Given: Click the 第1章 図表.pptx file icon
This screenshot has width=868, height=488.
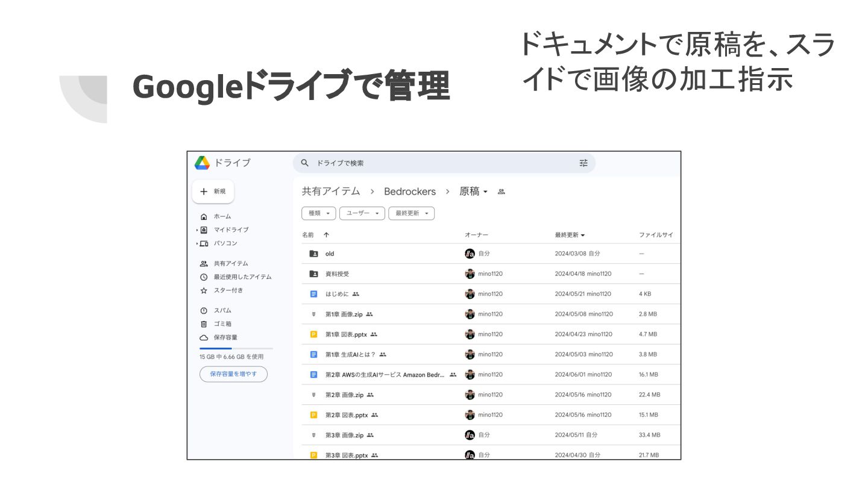Looking at the screenshot, I should tap(313, 334).
